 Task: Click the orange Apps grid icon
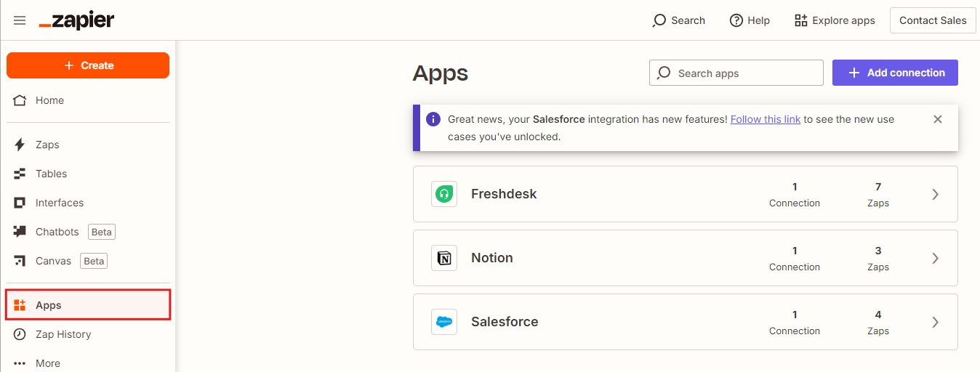click(20, 305)
